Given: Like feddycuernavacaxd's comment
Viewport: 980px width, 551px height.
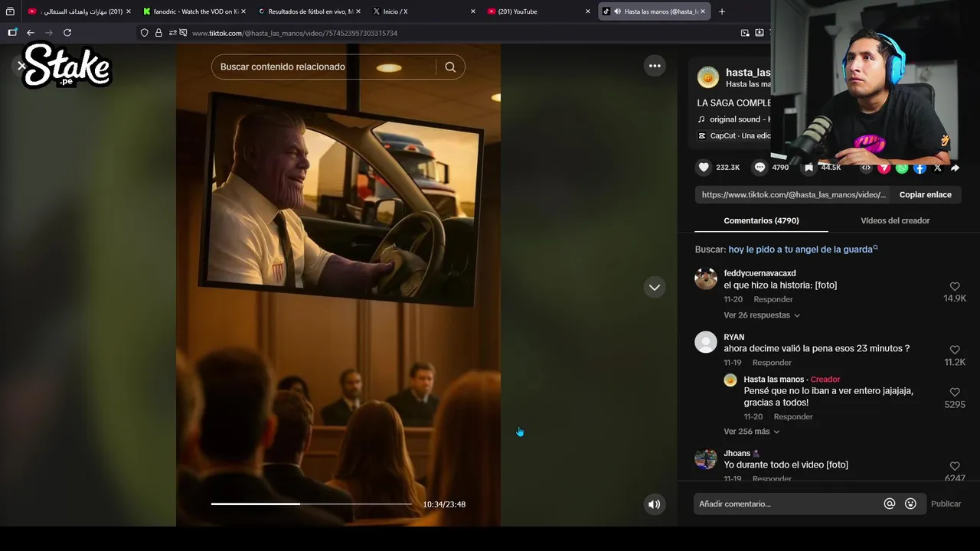Looking at the screenshot, I should [955, 287].
